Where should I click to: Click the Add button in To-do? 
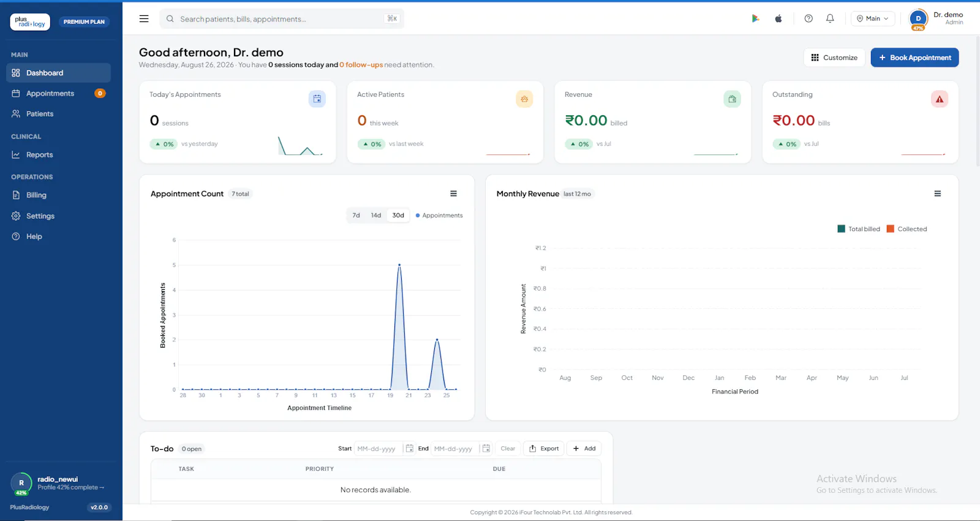coord(584,449)
